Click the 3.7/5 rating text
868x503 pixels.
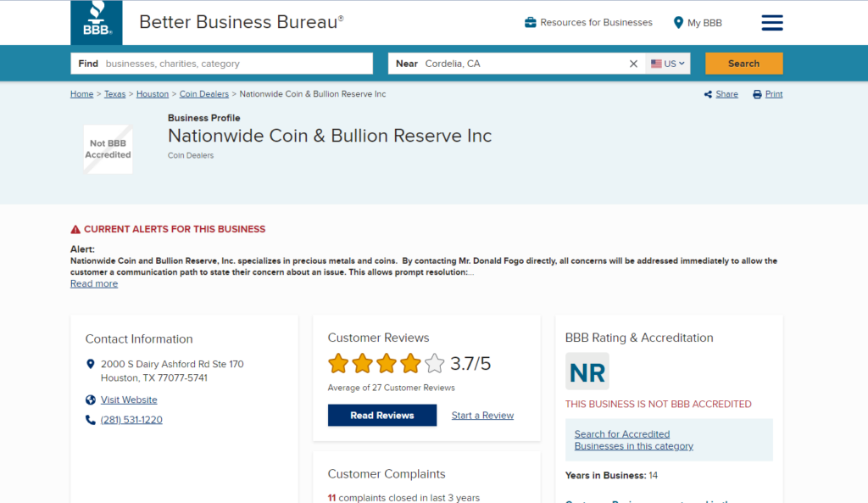(x=470, y=363)
